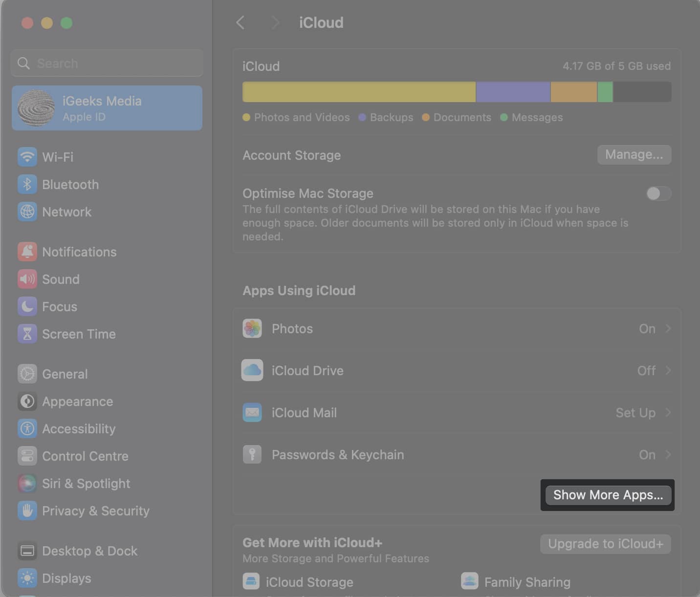Screen dimensions: 700x597
Task: Click the Account Storage label
Action: (x=292, y=155)
